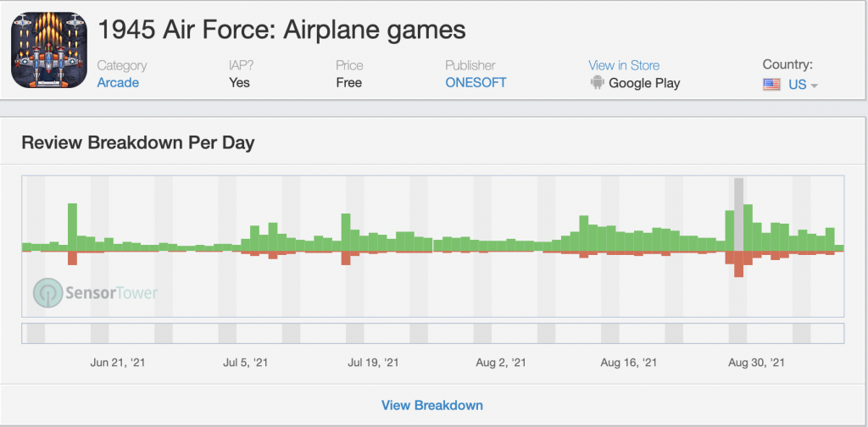This screenshot has height=427, width=868.
Task: Click the highlighted gray bar near Aug 30
Action: click(738, 214)
